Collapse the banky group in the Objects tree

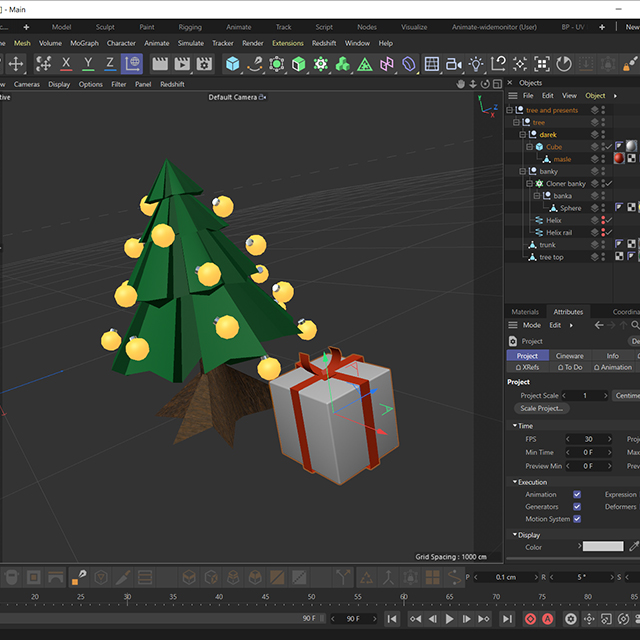523,171
